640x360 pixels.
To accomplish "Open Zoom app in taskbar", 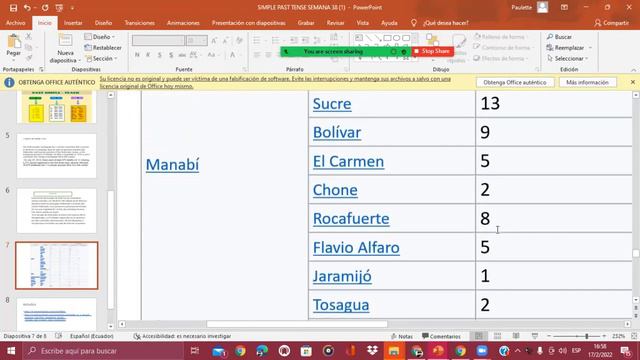I will coord(482,351).
